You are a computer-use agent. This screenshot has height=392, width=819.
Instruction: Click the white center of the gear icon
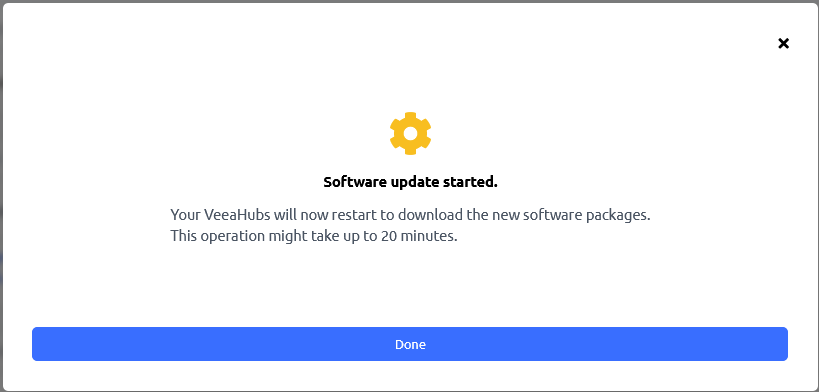click(x=411, y=133)
